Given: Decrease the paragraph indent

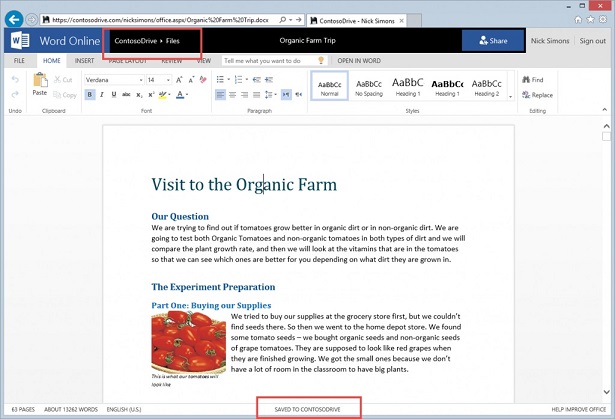Looking at the screenshot, I should pyautogui.click(x=257, y=80).
